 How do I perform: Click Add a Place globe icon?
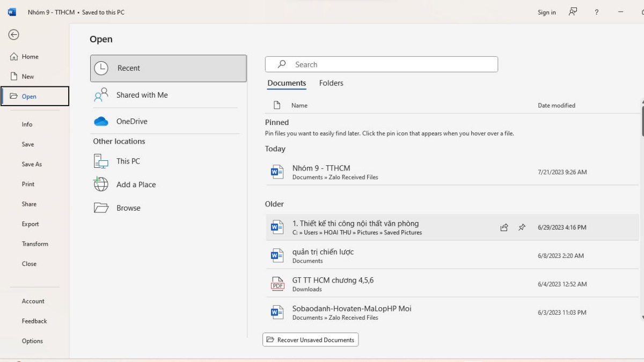(101, 184)
